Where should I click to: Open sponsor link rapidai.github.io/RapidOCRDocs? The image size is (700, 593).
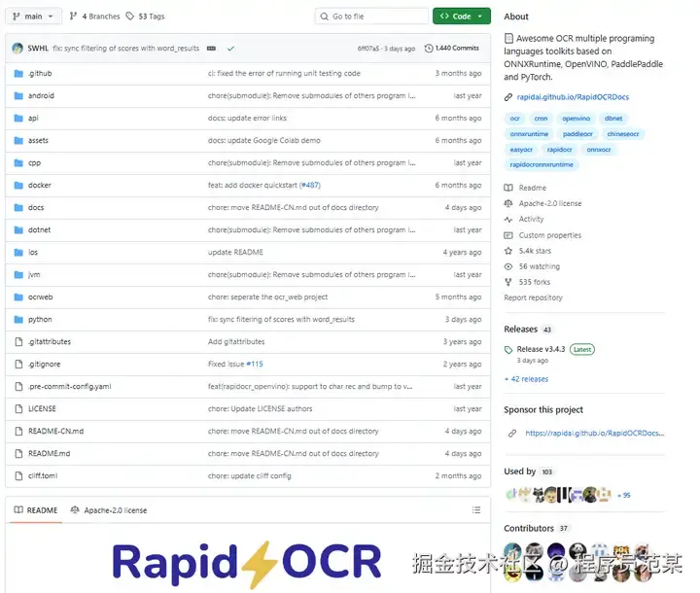pyautogui.click(x=595, y=433)
